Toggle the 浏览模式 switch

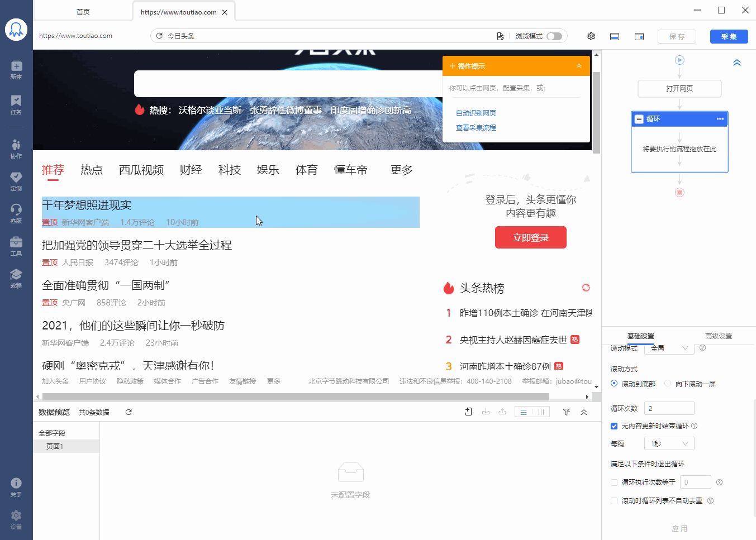[x=554, y=36]
